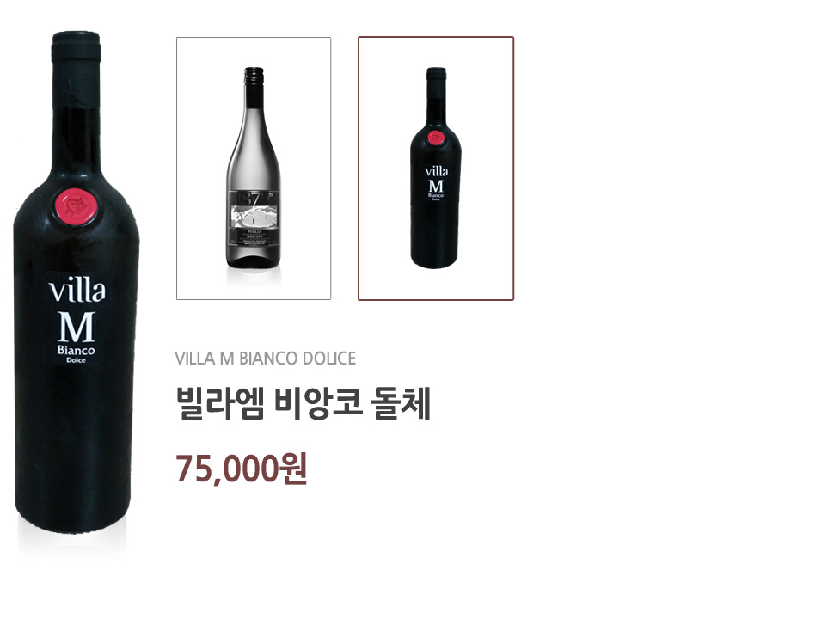Select the silver Moscato bottle thumbnail
Screen dimensions: 840x619
[x=254, y=169]
